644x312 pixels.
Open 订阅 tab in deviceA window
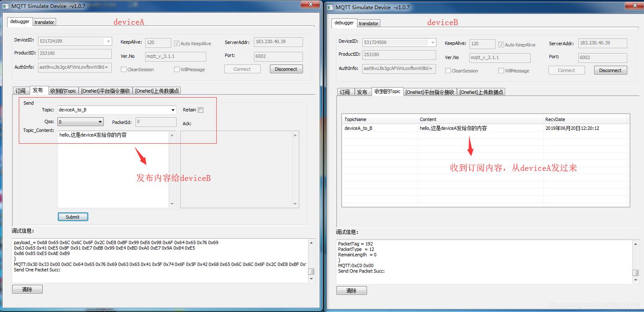point(21,91)
